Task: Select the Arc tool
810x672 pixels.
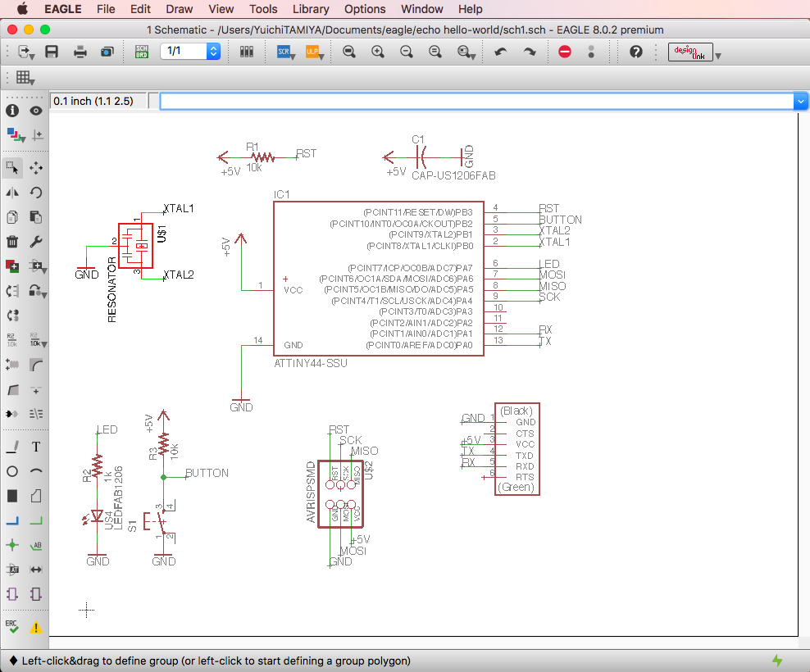Action: pyautogui.click(x=35, y=471)
